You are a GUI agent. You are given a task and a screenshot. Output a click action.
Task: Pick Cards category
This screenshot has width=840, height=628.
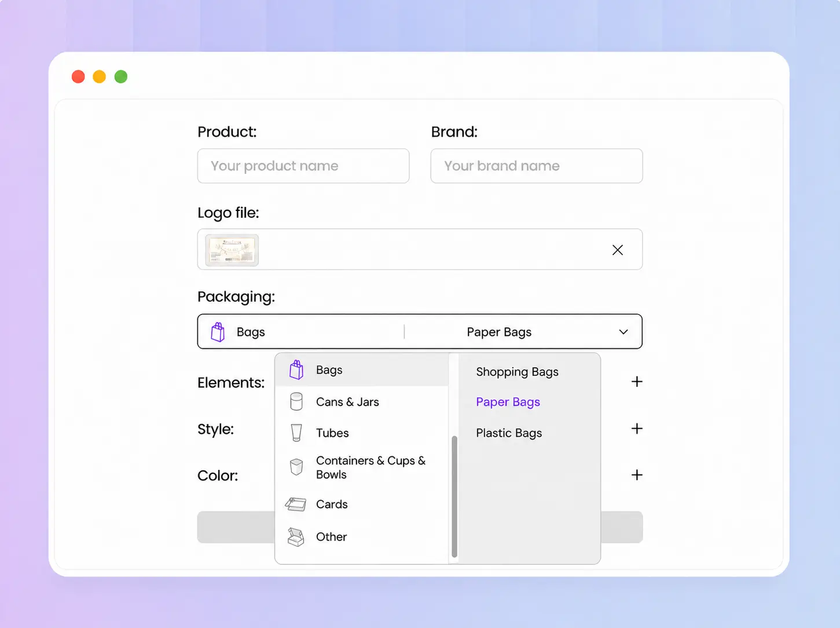pyautogui.click(x=362, y=504)
